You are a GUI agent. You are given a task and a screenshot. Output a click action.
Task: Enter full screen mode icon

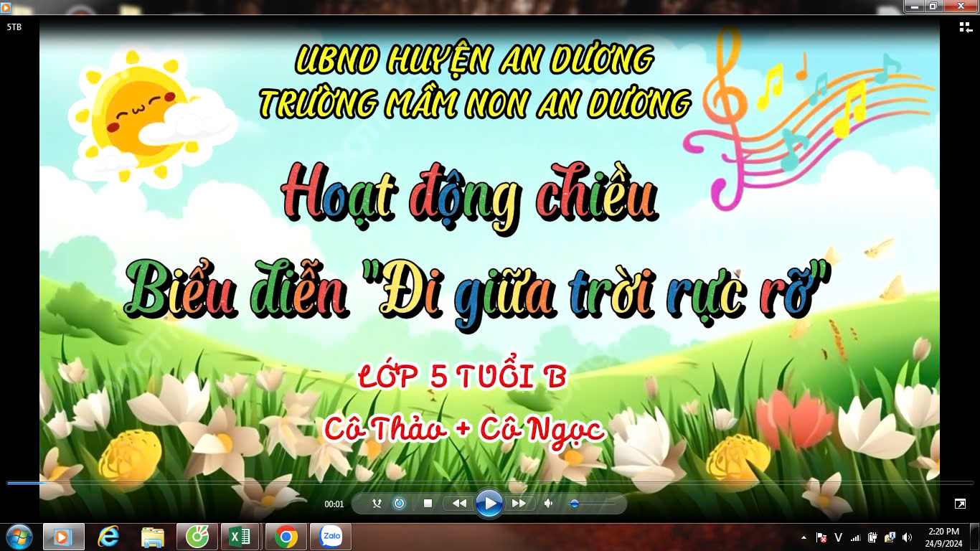click(x=960, y=504)
